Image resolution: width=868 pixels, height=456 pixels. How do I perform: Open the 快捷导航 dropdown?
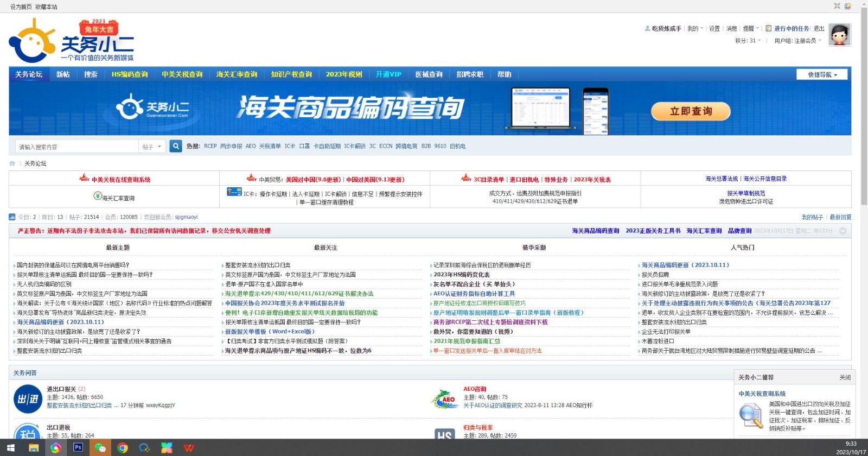[822, 74]
